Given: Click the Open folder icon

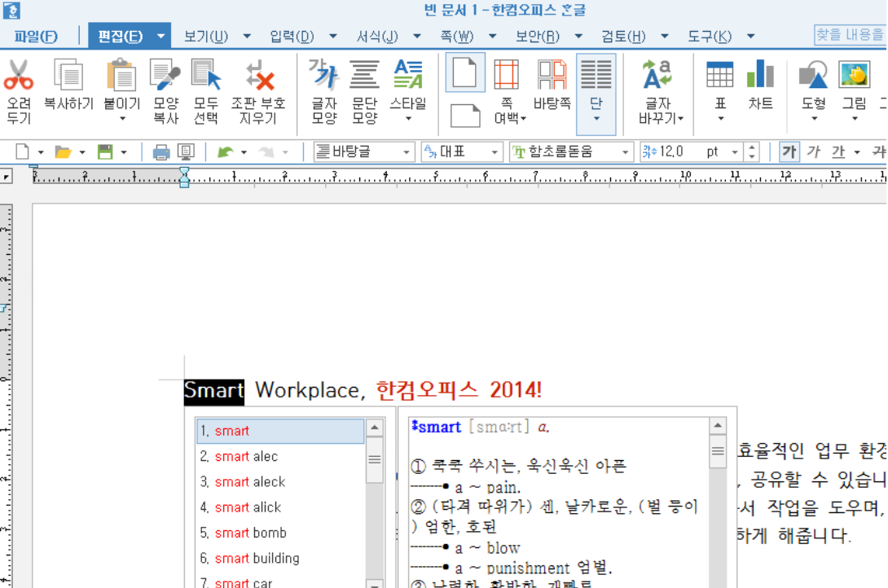Looking at the screenshot, I should (x=63, y=151).
